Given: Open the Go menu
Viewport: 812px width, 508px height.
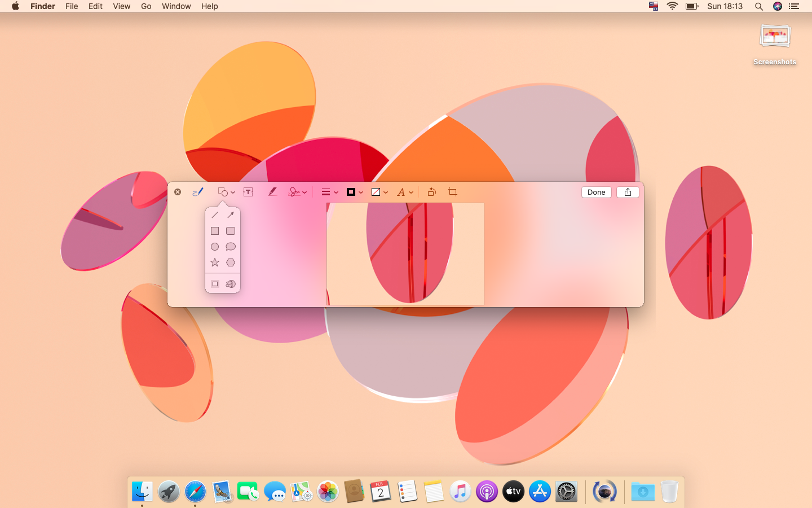Looking at the screenshot, I should tap(146, 6).
